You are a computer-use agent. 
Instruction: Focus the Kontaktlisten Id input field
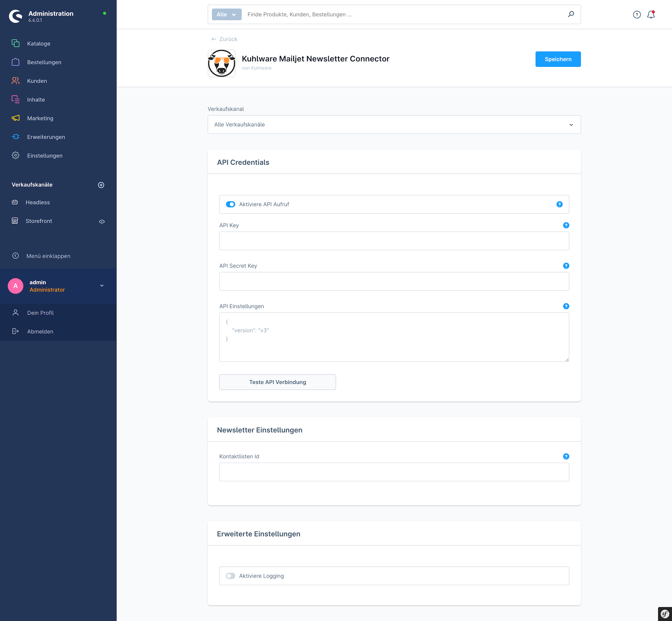[394, 472]
